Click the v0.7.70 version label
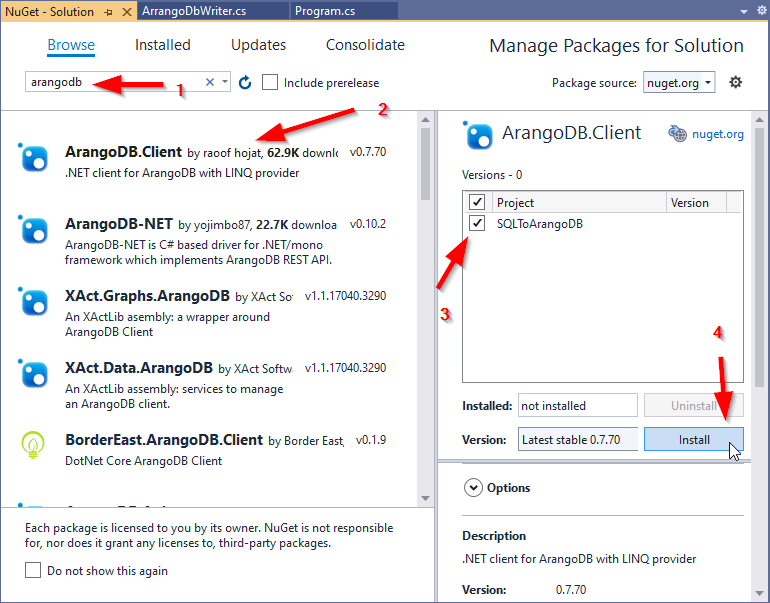The width and height of the screenshot is (770, 603). [368, 152]
